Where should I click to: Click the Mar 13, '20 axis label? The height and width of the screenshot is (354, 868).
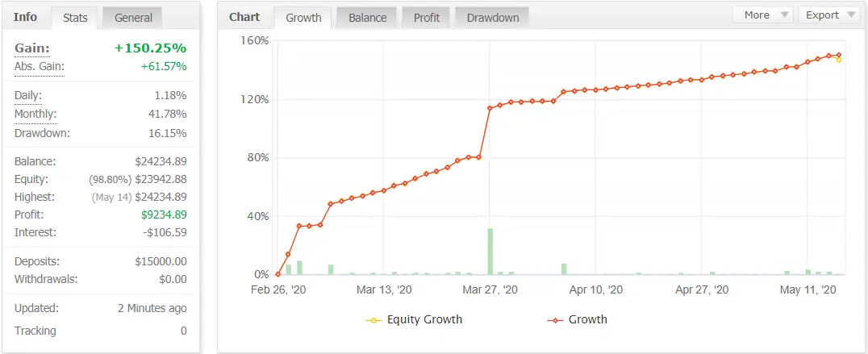point(384,289)
